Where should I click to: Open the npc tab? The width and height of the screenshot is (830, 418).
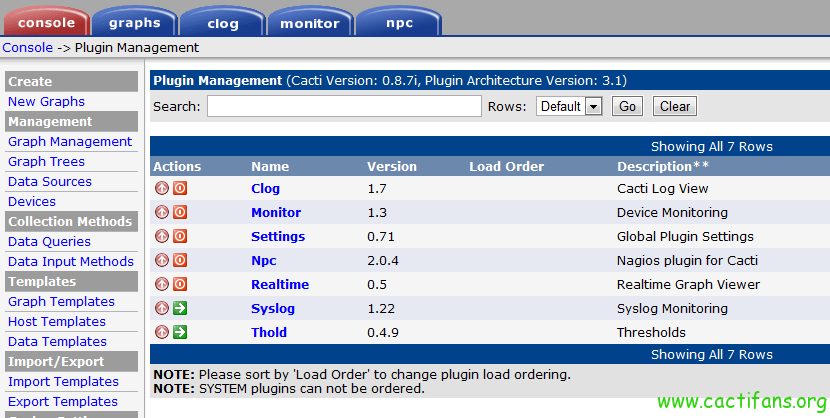pos(399,22)
